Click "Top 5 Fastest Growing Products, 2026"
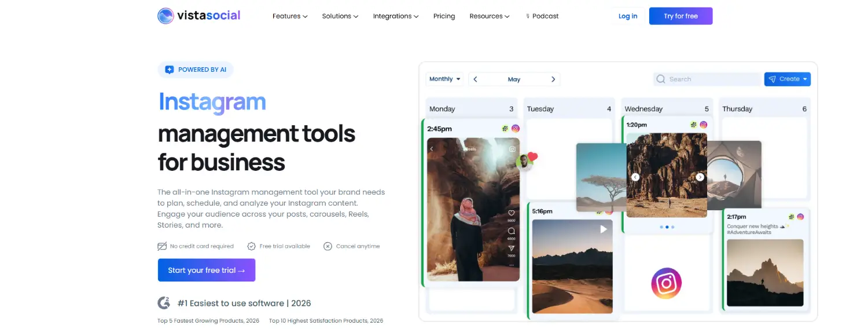868x329 pixels. 208,320
